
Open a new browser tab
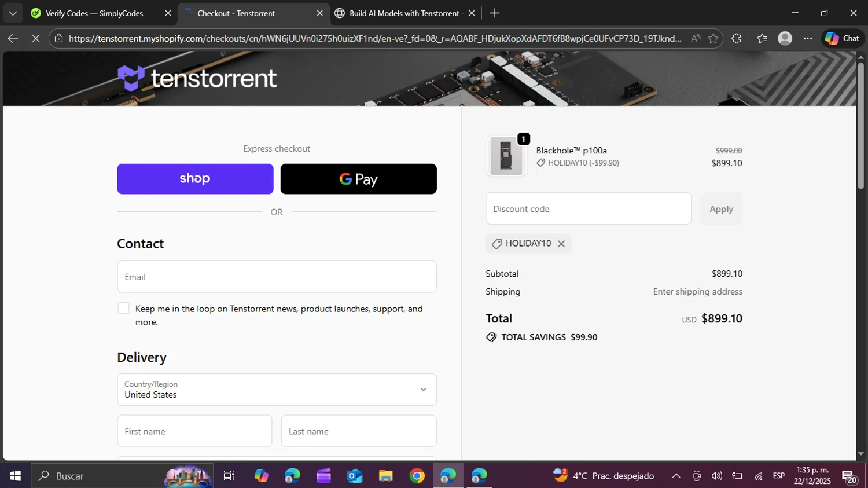pos(494,13)
